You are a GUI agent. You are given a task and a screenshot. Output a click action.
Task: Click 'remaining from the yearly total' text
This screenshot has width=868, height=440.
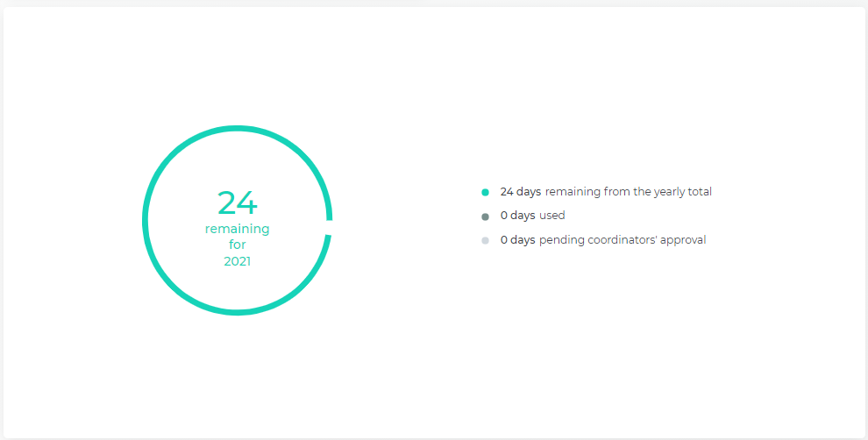629,192
